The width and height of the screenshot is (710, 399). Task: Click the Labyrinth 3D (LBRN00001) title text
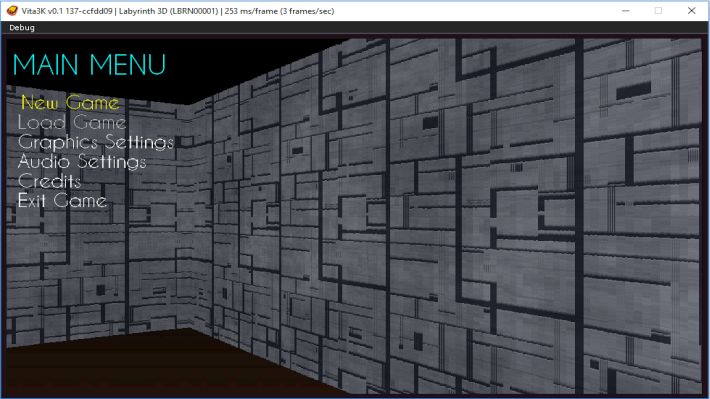click(168, 11)
